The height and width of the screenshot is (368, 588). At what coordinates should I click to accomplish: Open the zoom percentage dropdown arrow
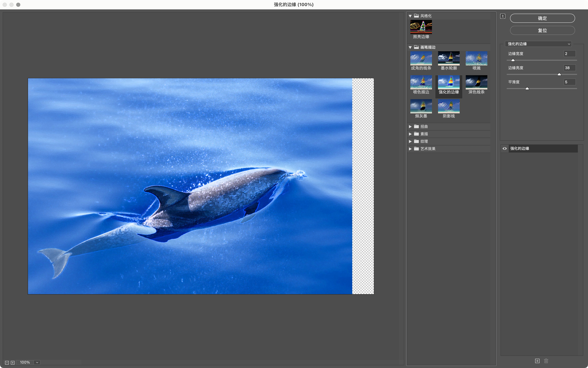coord(37,362)
